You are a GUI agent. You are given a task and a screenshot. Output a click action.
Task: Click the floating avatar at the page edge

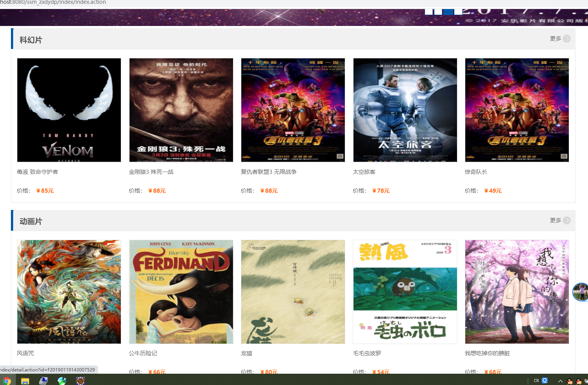pyautogui.click(x=581, y=292)
